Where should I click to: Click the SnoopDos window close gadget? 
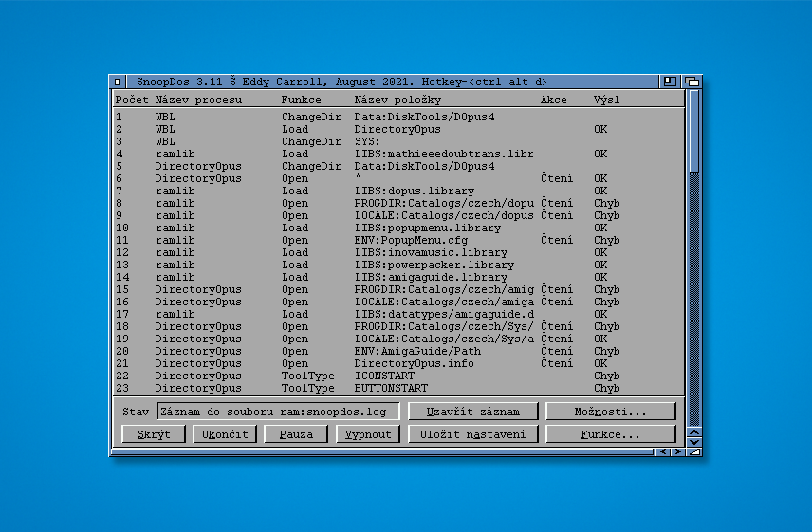118,82
